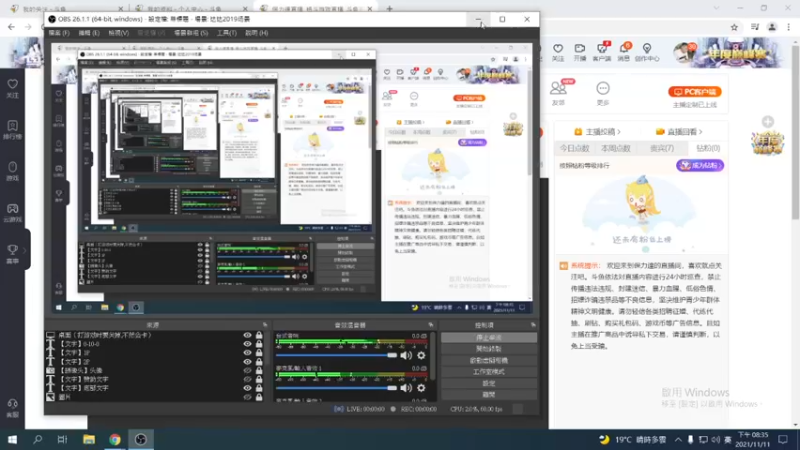Click the 開始錄製 button in OBS
Viewport: 800px width, 450px height.
(489, 349)
